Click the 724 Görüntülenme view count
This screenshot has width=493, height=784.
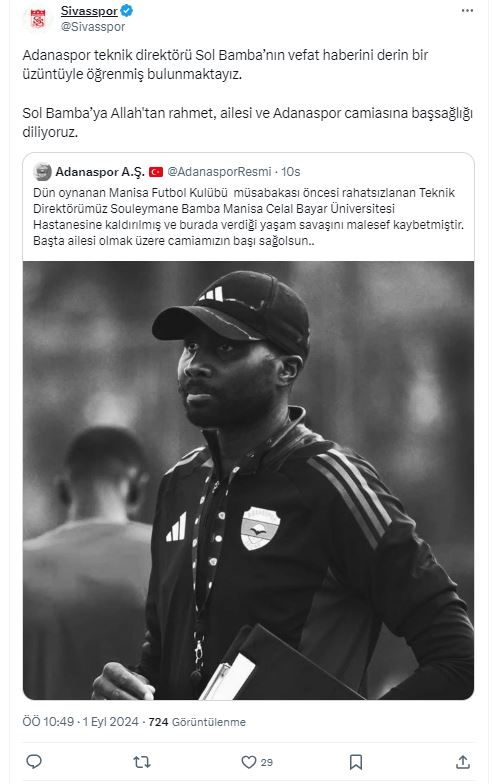coord(197,722)
